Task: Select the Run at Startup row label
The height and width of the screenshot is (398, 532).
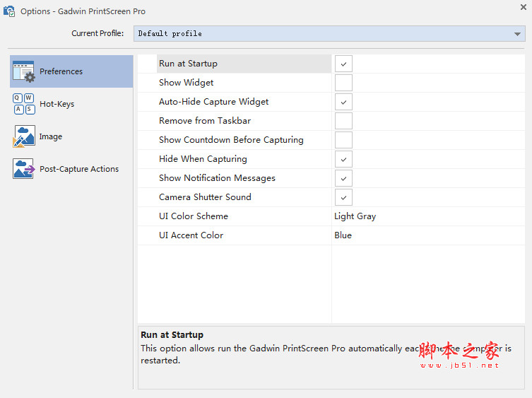Action: [188, 64]
